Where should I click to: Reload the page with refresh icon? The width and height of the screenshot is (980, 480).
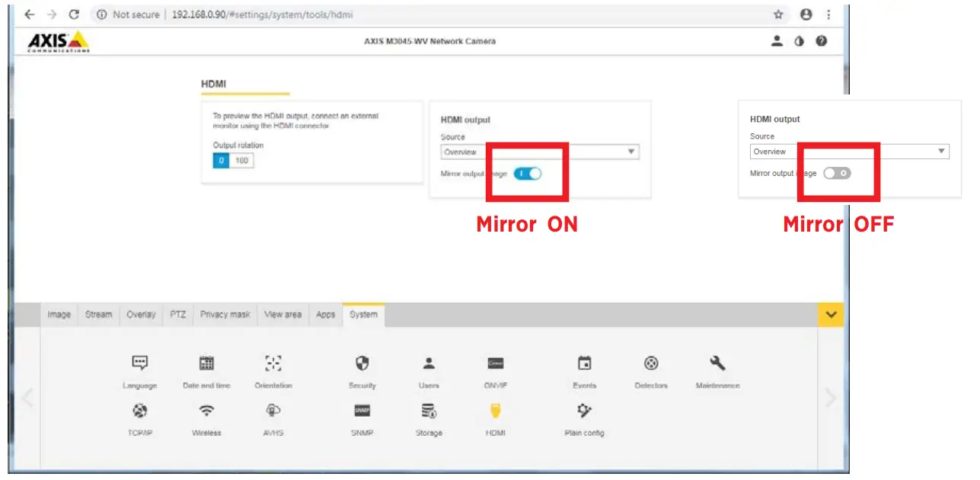(x=74, y=14)
